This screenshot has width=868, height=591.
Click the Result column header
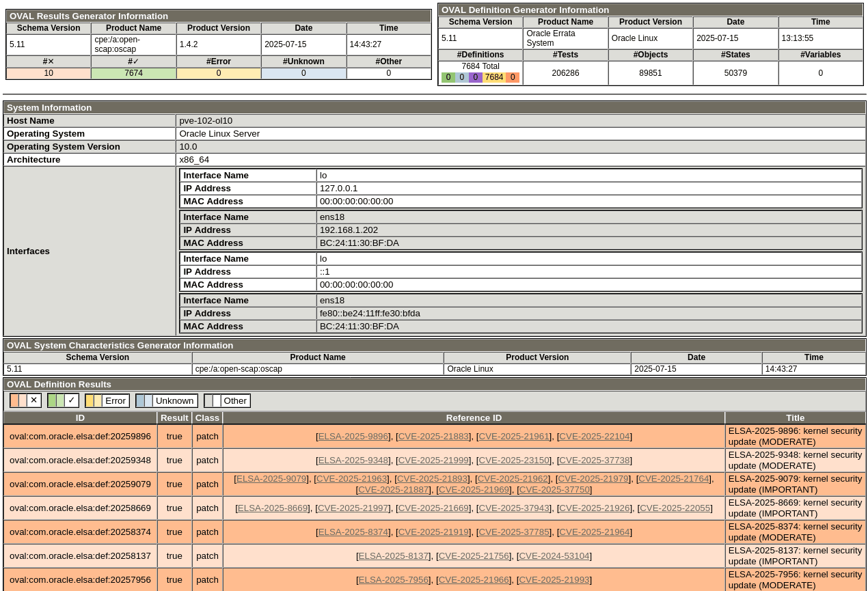click(174, 418)
